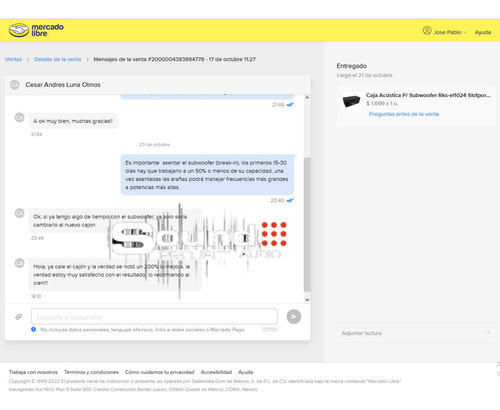Click the read-receipt checkmarks at 21:46
Screen dimensions: 500x410
coord(290,105)
